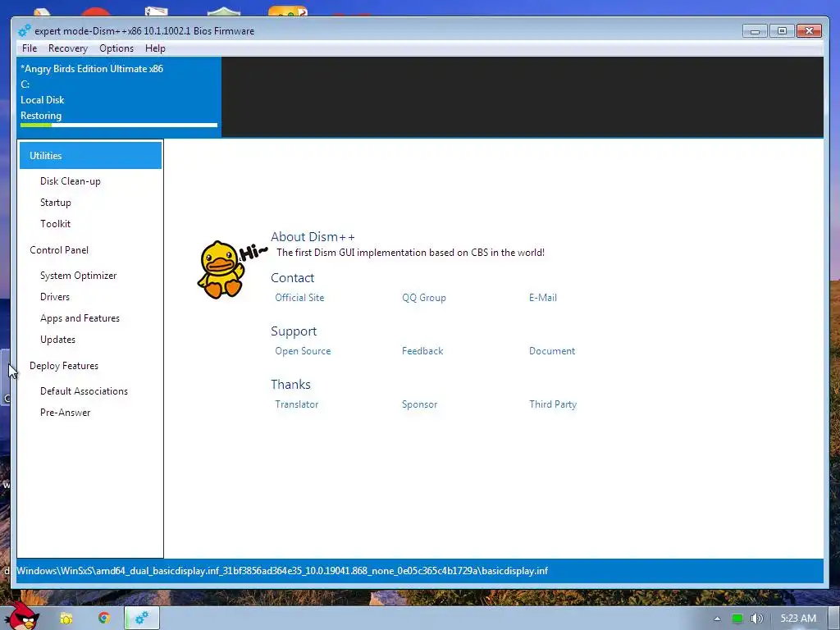The height and width of the screenshot is (630, 840).
Task: Open the Sponsor link
Action: [419, 404]
